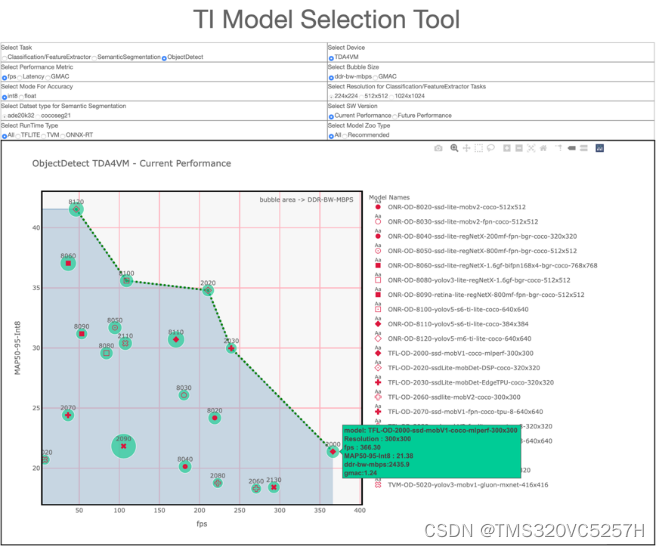Screen dimensions: 659x547
Task: Reset axes with home icon
Action: pos(543,148)
